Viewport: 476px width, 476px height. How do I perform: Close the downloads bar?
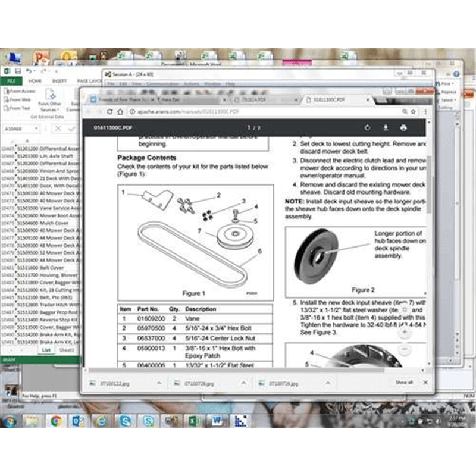pyautogui.click(x=425, y=382)
